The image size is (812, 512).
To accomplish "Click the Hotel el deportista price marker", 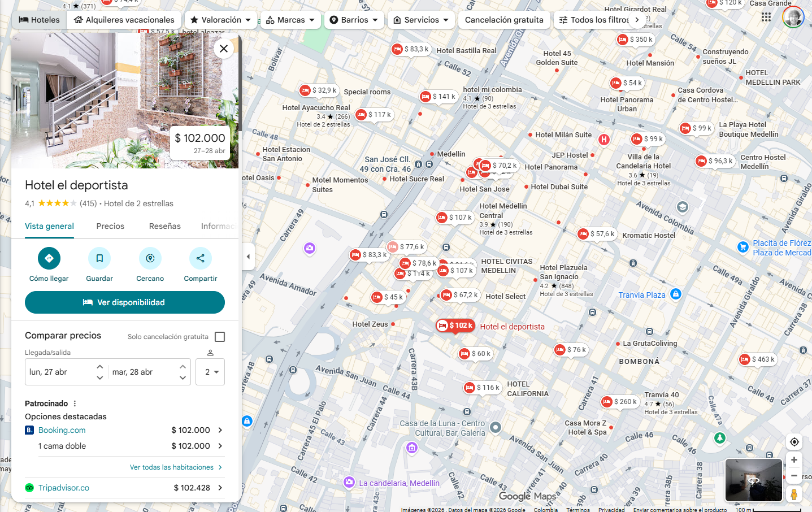I will (x=455, y=326).
